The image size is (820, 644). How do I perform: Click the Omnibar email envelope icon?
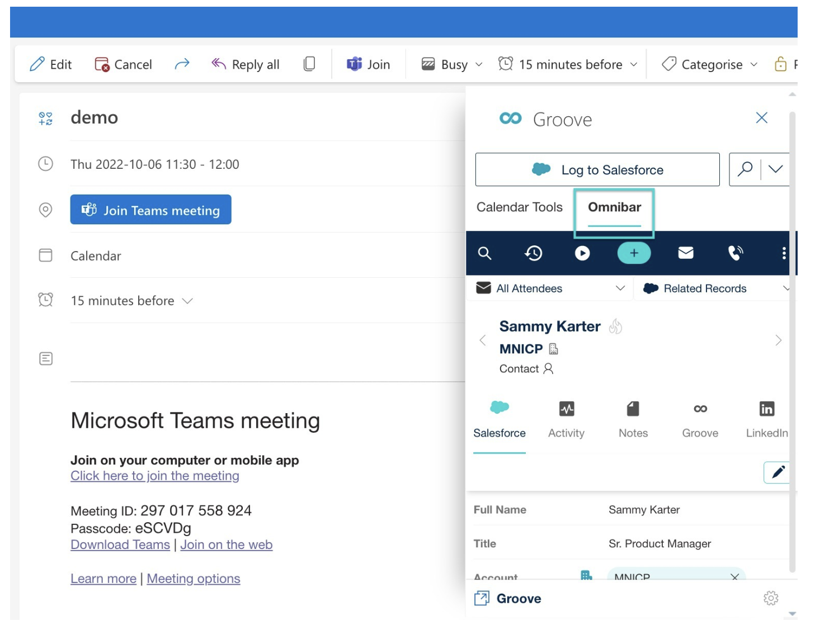(686, 253)
